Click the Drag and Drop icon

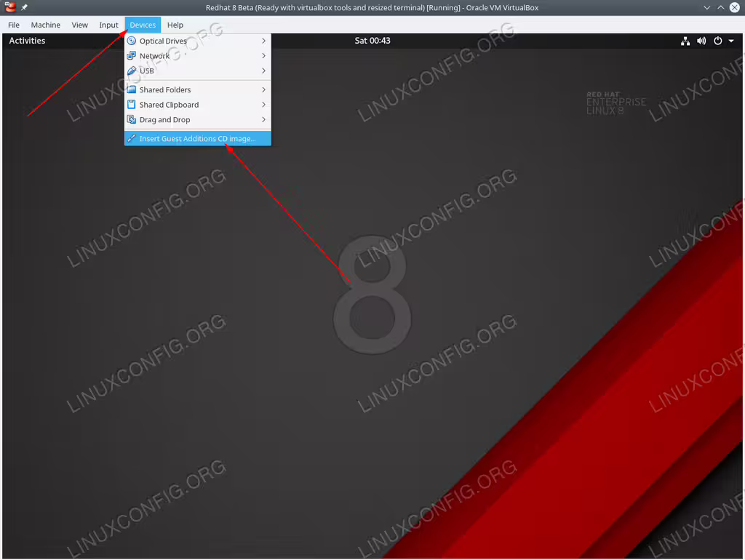(132, 120)
